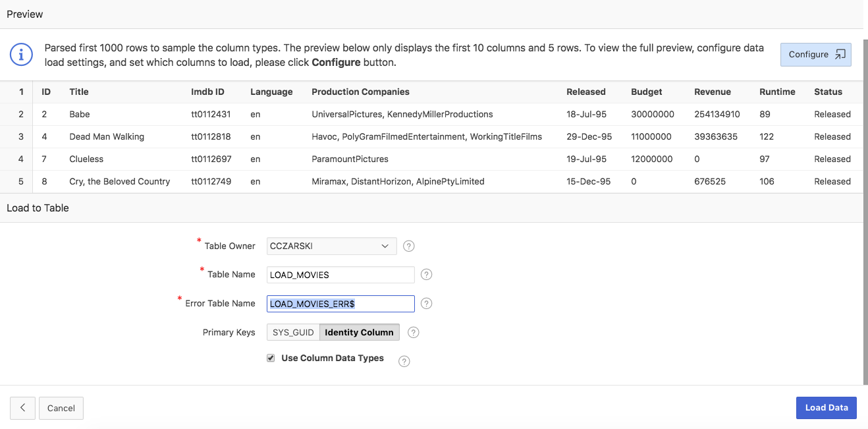The image size is (868, 429).
Task: Open Configure data load settings
Action: pos(815,55)
